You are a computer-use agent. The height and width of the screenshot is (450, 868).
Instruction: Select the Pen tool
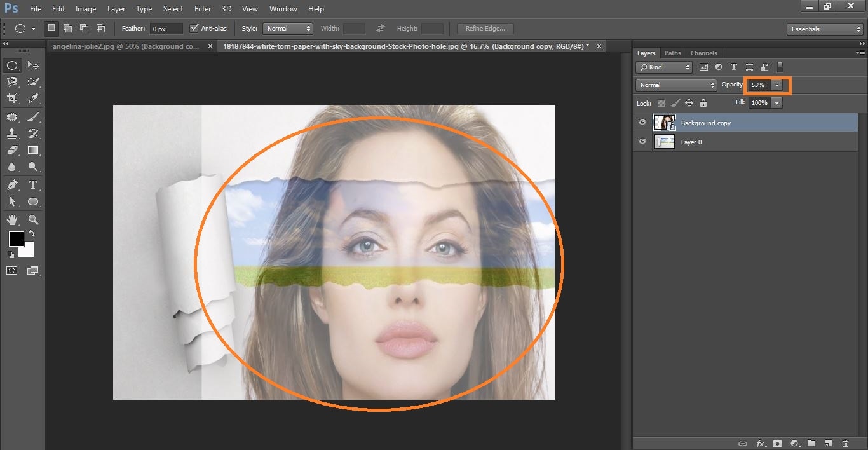pos(12,185)
